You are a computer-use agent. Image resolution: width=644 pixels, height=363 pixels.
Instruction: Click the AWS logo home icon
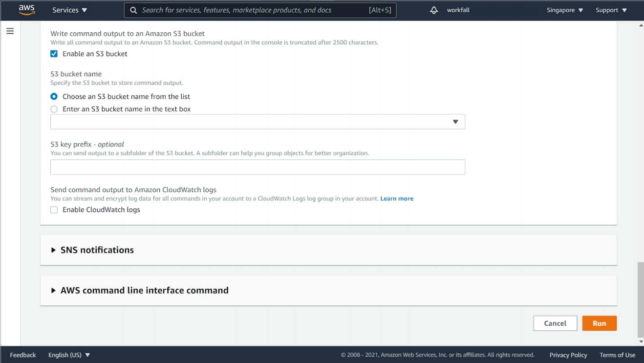pos(26,10)
